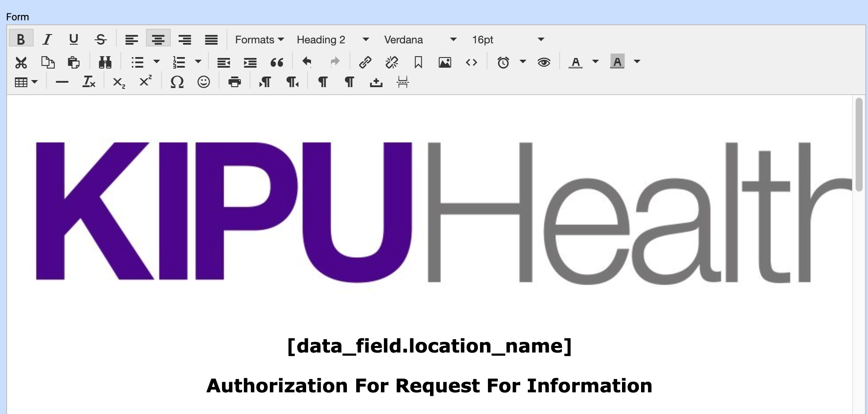
Task: Click the print icon
Action: 234,81
